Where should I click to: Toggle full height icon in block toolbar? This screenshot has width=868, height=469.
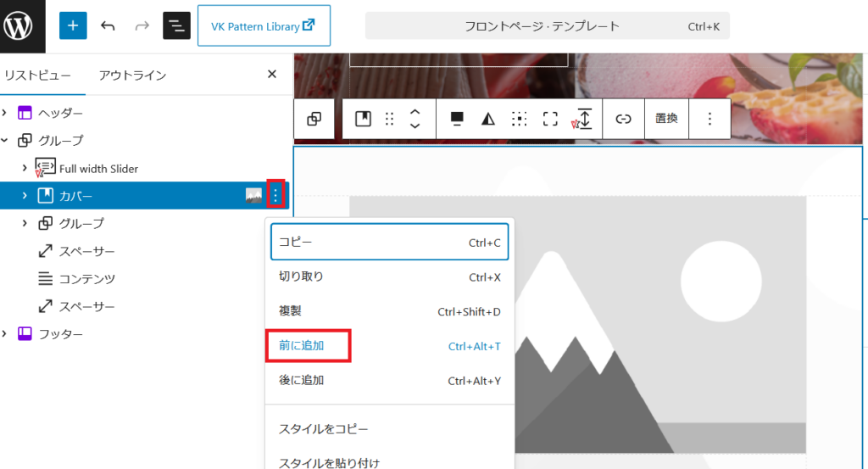pos(550,119)
